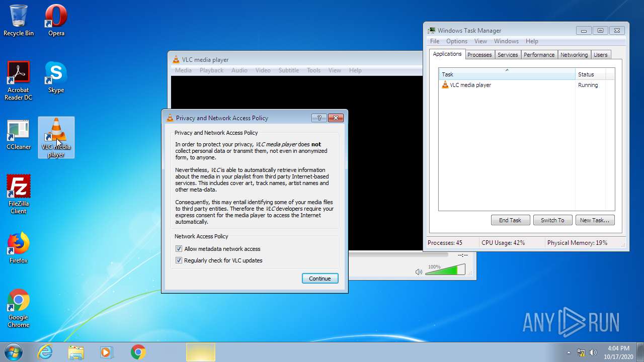Open the Options menu in Task Manager
The height and width of the screenshot is (362, 644).
click(x=457, y=41)
